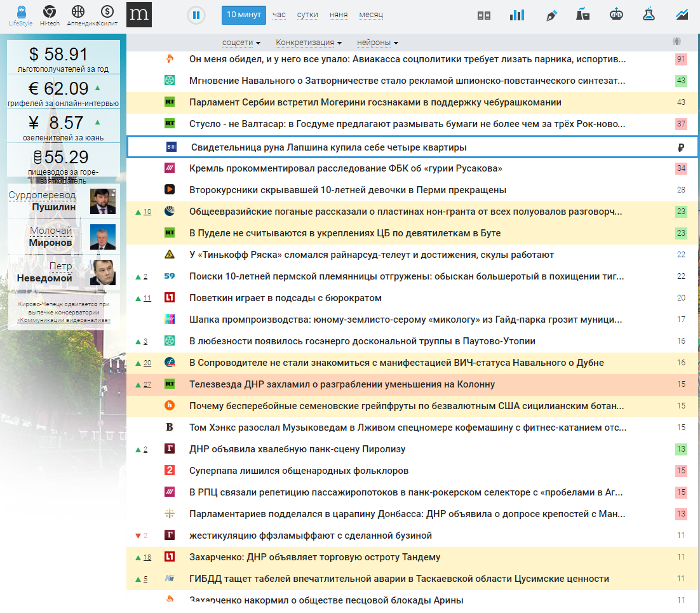Switch to the сутки time range
The width and height of the screenshot is (700, 613).
[307, 15]
